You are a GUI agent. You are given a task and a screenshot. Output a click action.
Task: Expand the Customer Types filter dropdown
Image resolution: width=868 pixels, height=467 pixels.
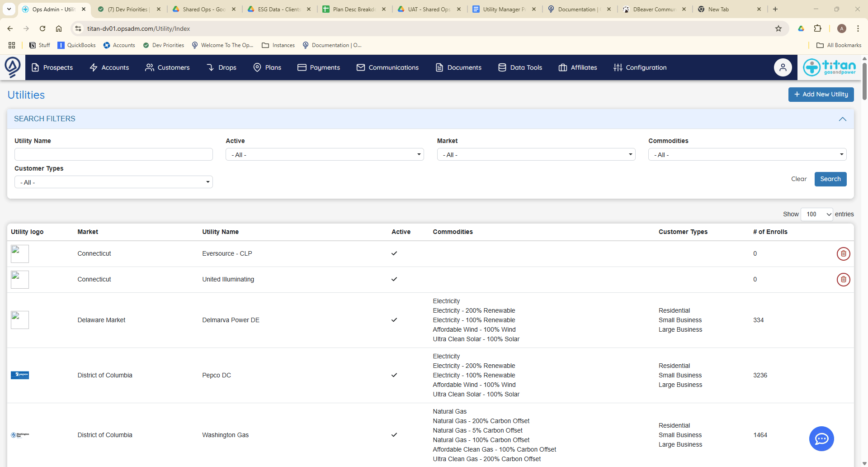[113, 182]
